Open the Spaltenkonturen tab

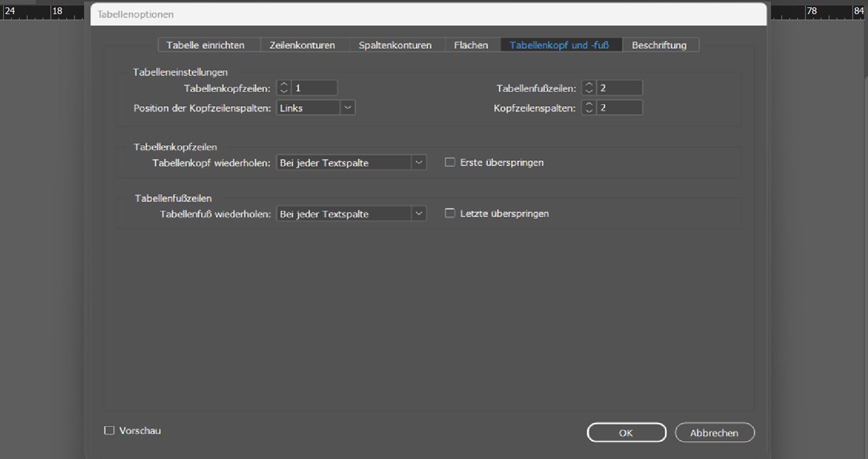pyautogui.click(x=395, y=45)
